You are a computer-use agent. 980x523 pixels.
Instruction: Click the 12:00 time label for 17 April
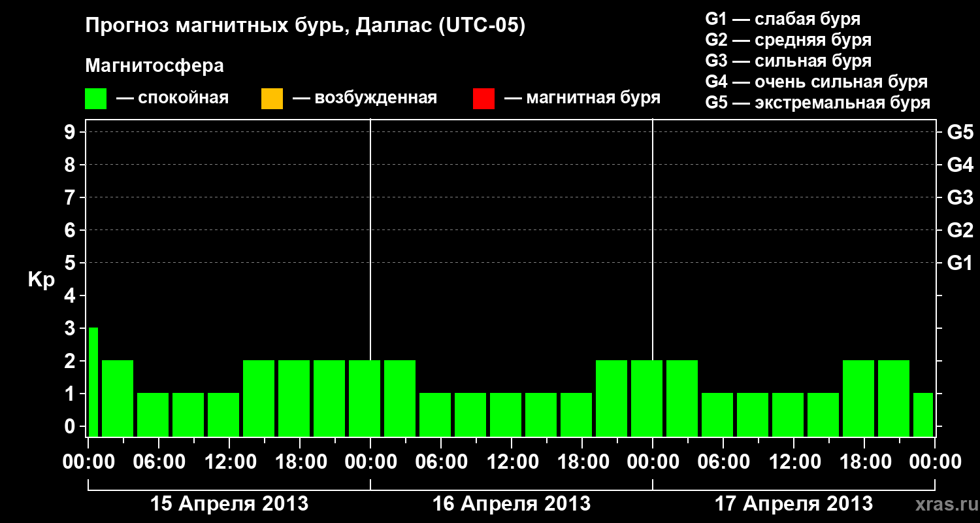click(x=794, y=462)
